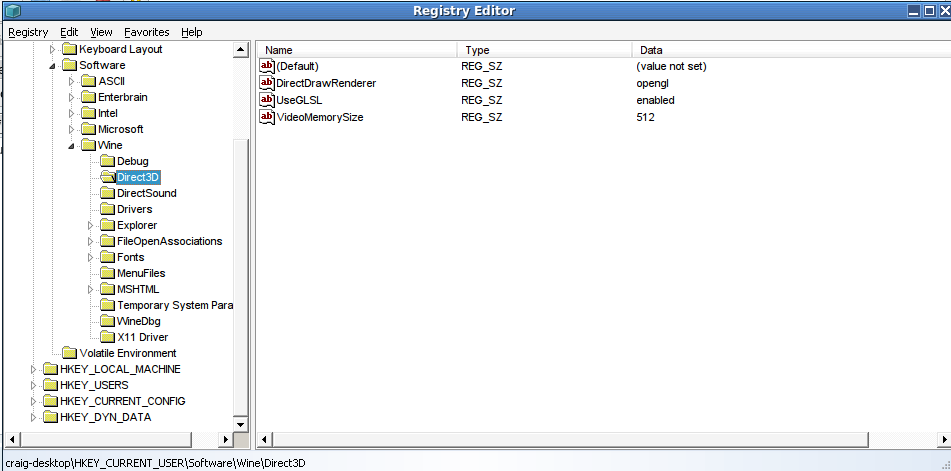Select the VideoMemorySize value name
This screenshot has height=471, width=951.
tap(320, 117)
